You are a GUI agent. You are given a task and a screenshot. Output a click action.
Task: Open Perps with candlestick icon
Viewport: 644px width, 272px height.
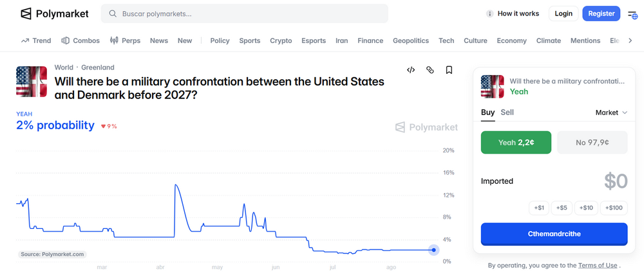tap(126, 41)
